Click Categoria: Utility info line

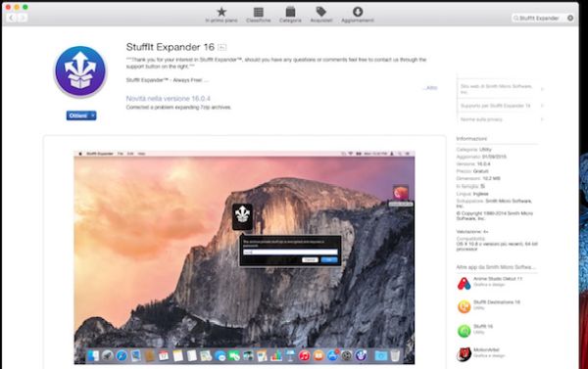473,150
